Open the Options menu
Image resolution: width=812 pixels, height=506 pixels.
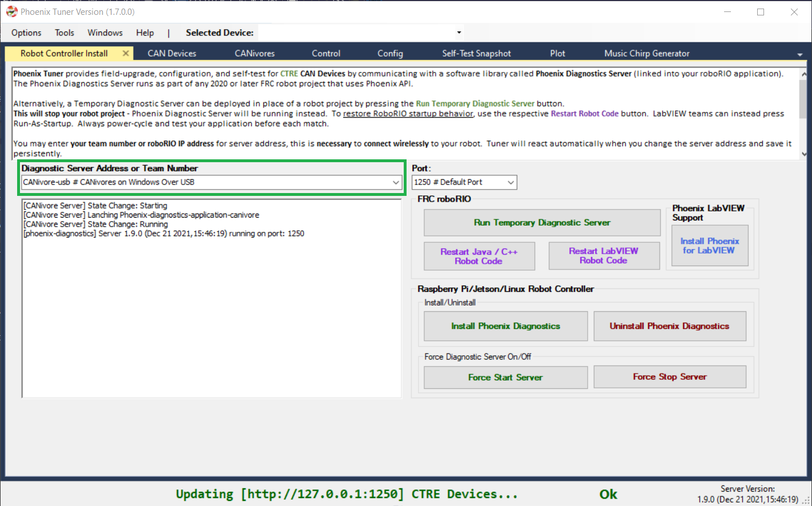(26, 33)
